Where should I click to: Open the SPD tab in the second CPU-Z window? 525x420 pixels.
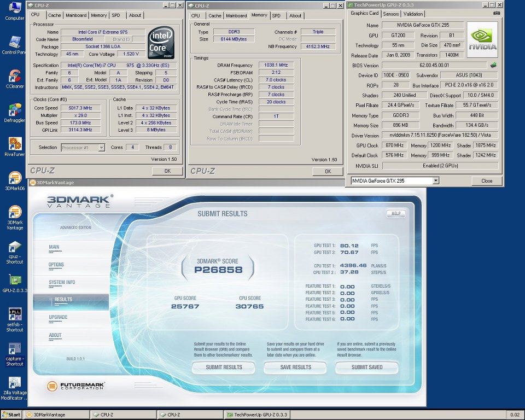tap(276, 16)
